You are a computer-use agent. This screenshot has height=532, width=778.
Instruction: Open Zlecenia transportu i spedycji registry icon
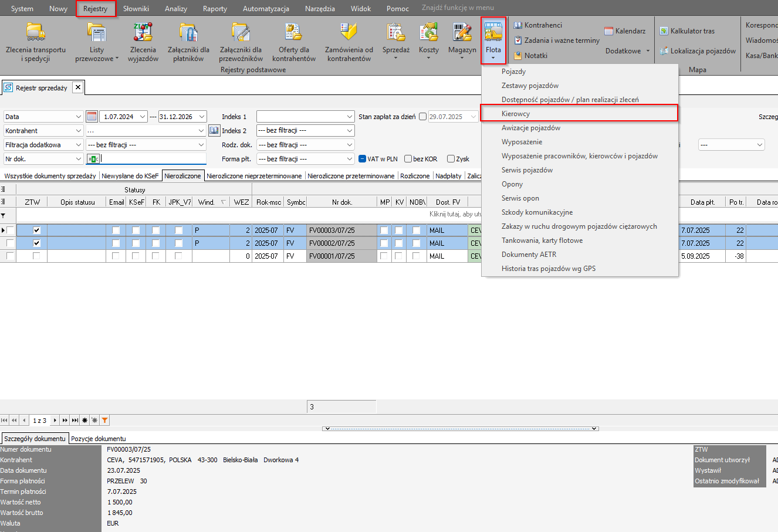tap(36, 33)
